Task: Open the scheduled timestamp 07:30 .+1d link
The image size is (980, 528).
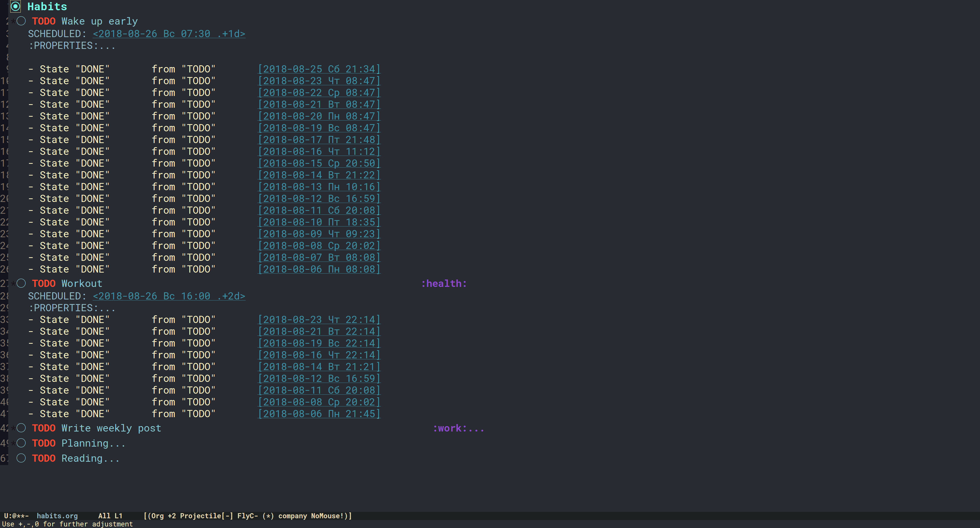Action: [169, 34]
